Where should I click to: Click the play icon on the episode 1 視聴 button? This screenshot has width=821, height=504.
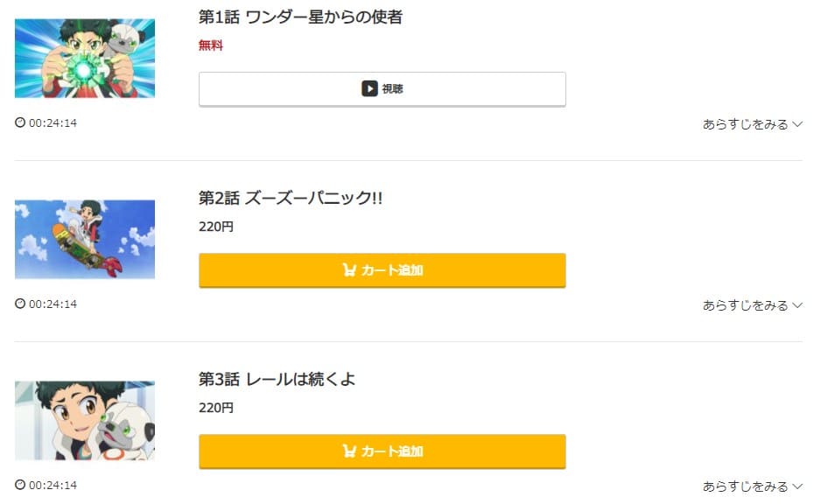[x=369, y=88]
